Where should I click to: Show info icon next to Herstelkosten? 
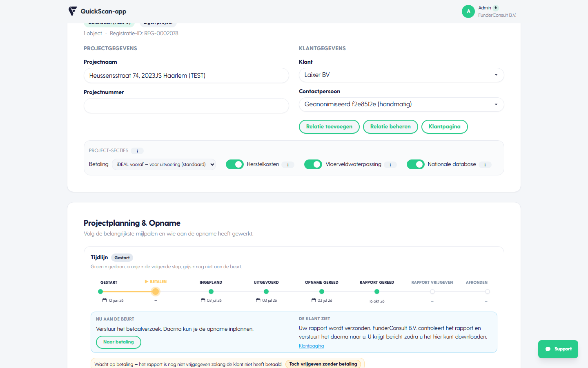pyautogui.click(x=288, y=165)
